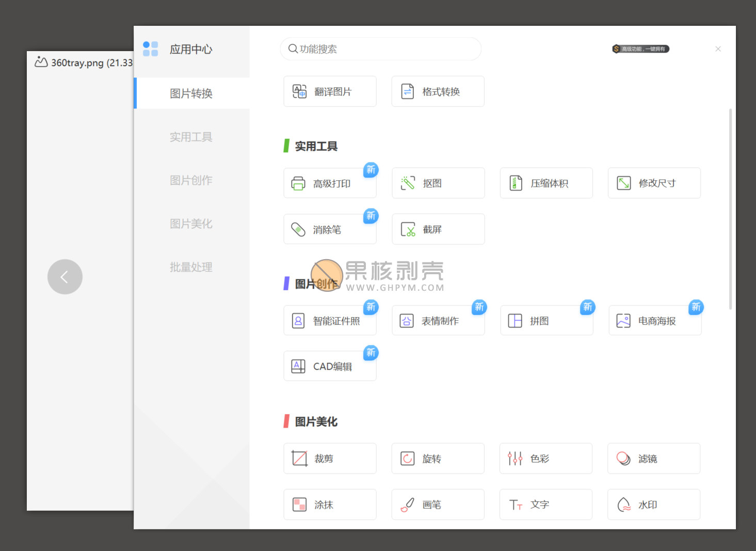Screen dimensions: 756x551
Task: Click the 360tray.png file name
Action: pyautogui.click(x=77, y=62)
